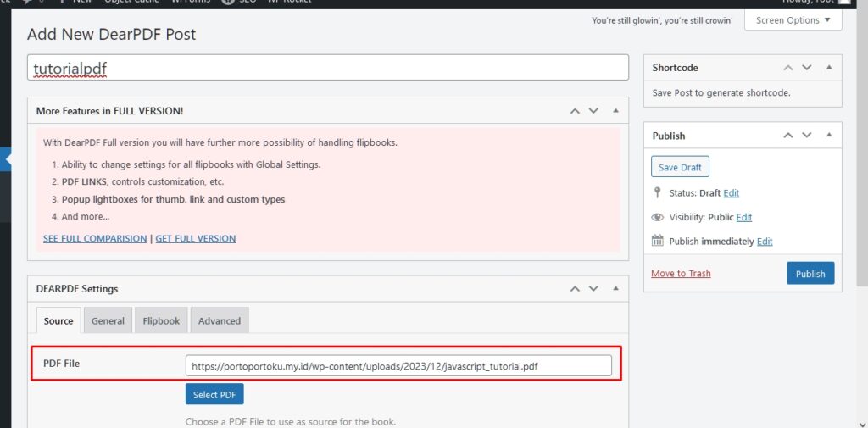Click the DEARPDF Settings panel title
This screenshot has width=868, height=428.
(77, 288)
